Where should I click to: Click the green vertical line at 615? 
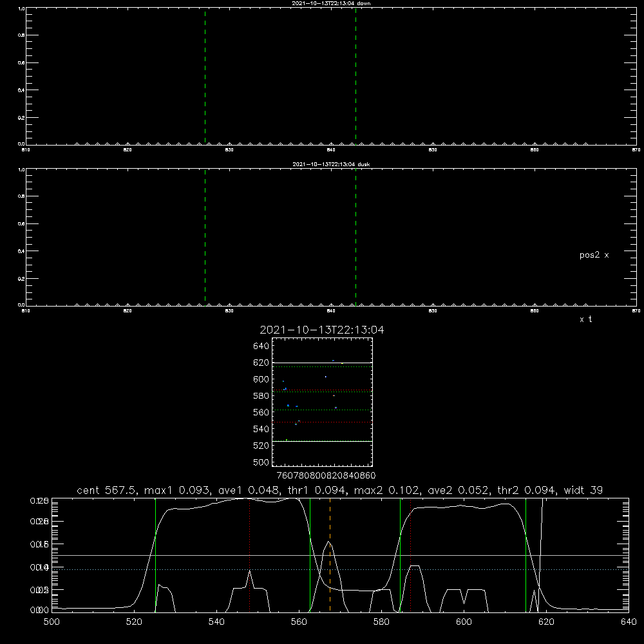pos(526,555)
